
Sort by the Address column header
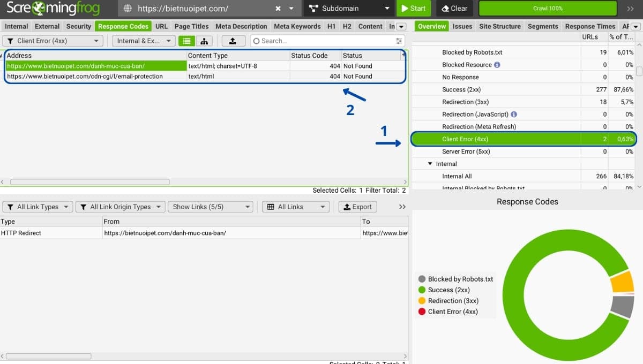coord(95,55)
